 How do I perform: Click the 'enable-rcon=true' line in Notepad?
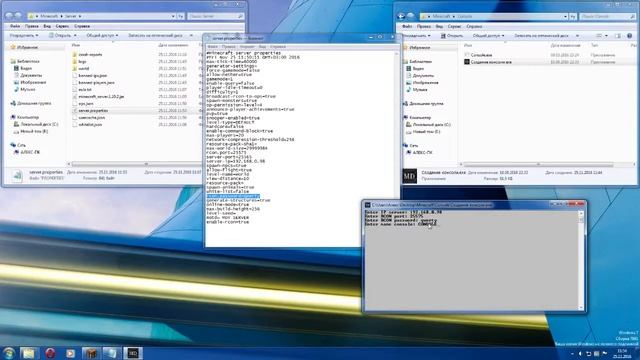pos(228,222)
